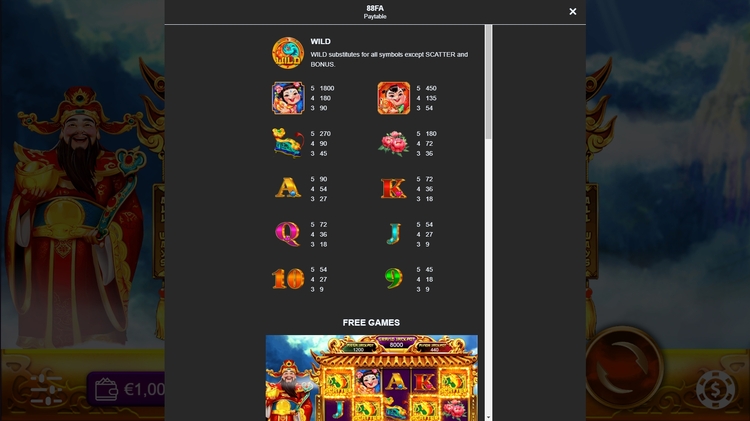Click the purple Q card symbol
The image size is (750, 421).
coord(288,234)
